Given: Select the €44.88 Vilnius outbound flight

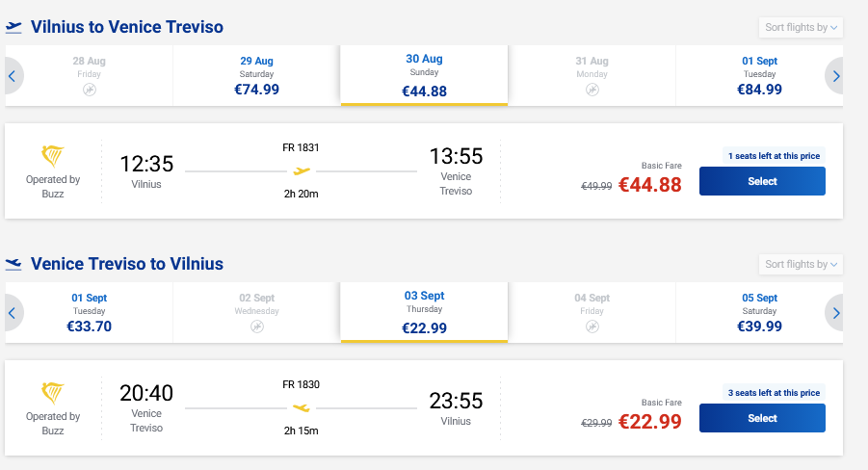Looking at the screenshot, I should pyautogui.click(x=762, y=181).
